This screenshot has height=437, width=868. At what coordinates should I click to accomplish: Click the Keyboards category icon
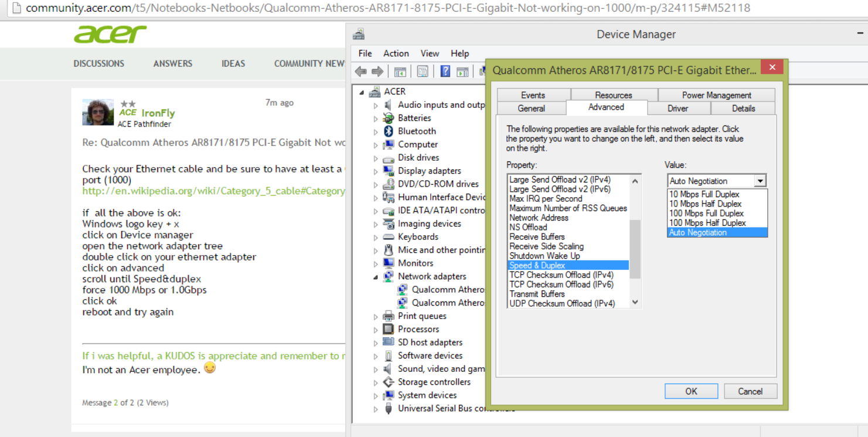[x=388, y=237]
